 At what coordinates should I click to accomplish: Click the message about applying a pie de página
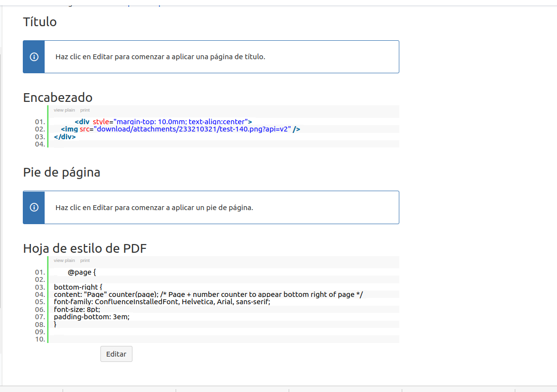coord(154,208)
